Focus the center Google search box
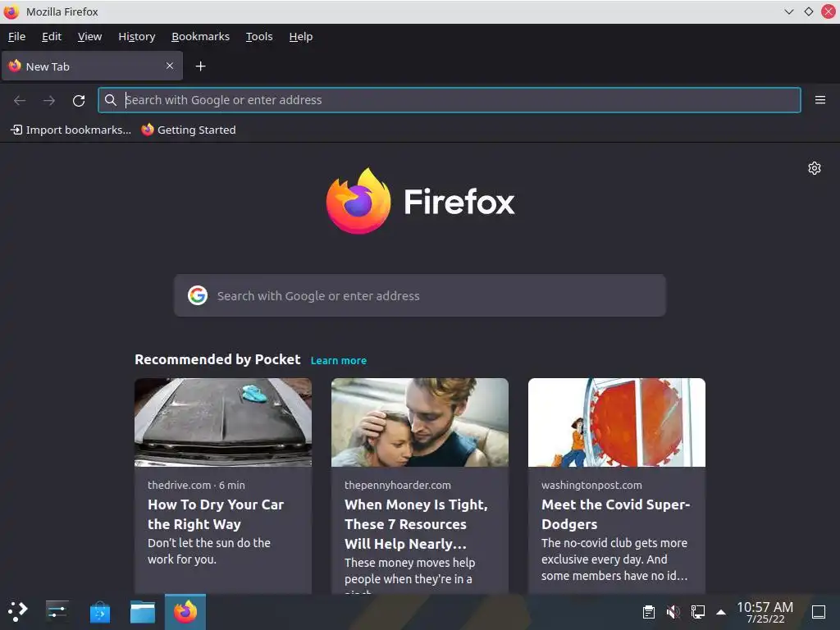This screenshot has width=840, height=630. click(x=420, y=295)
